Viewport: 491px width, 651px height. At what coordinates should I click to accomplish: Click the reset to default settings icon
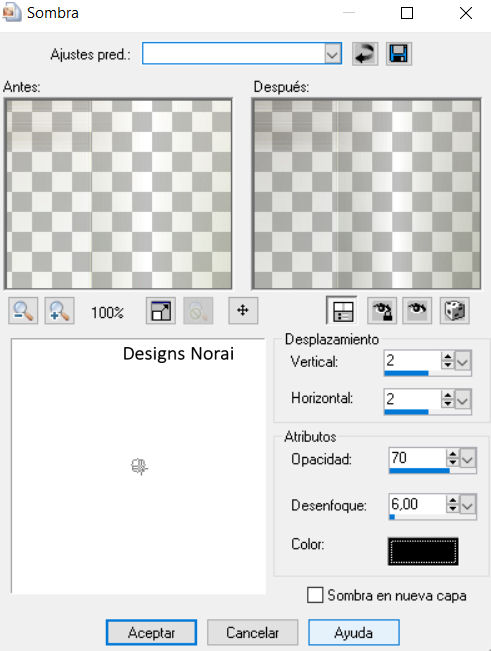pos(365,54)
